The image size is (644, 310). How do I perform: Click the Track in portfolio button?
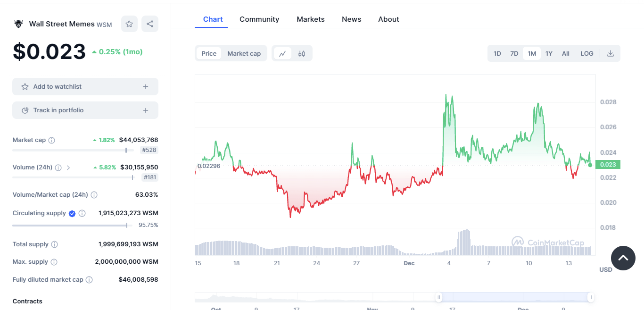85,110
